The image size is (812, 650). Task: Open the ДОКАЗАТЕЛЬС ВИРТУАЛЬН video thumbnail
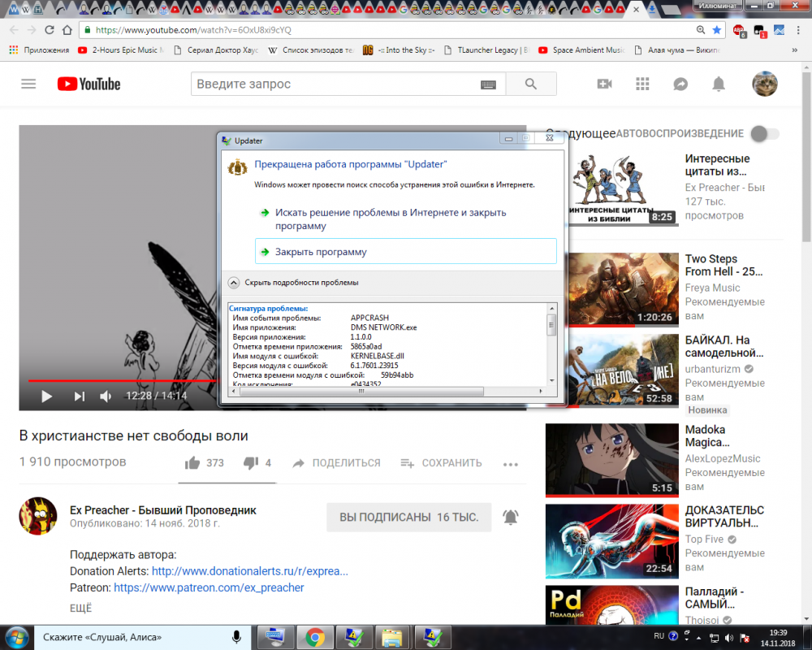pos(612,541)
